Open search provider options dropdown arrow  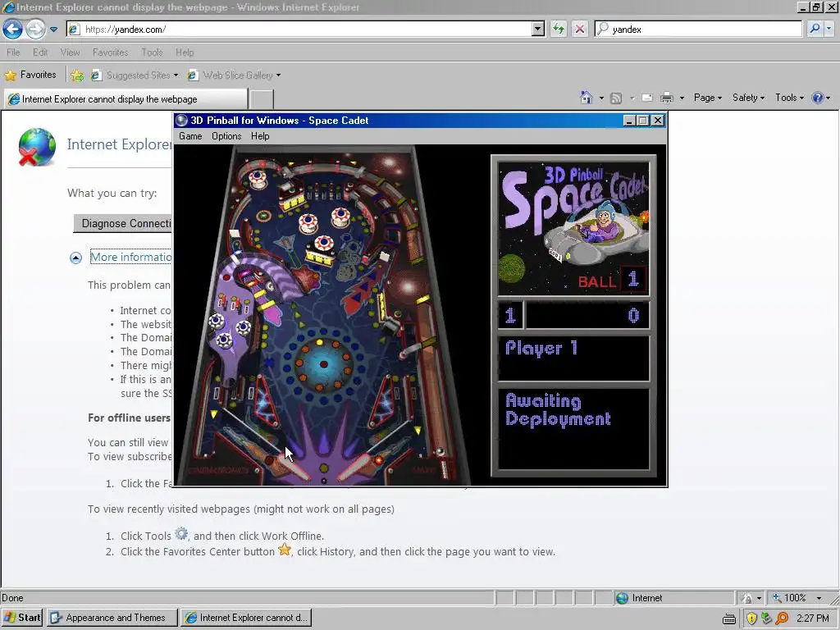tap(829, 29)
